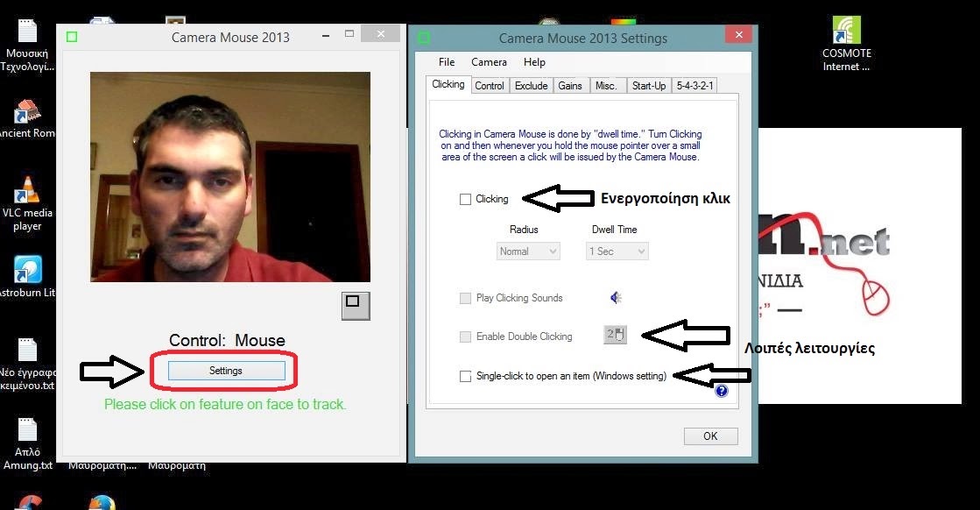Switch to the 5-4-3-2-1 tab
This screenshot has width=980, height=510.
[x=694, y=86]
